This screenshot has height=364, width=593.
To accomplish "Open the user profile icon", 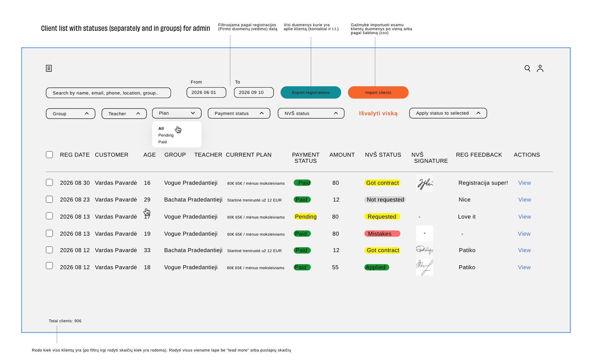I will [x=540, y=68].
